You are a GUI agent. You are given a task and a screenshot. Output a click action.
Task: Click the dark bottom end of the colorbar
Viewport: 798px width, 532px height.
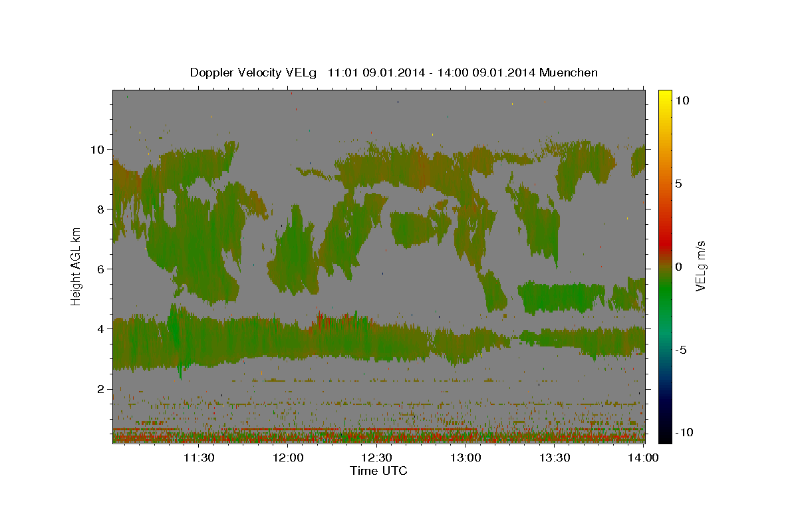click(x=664, y=432)
